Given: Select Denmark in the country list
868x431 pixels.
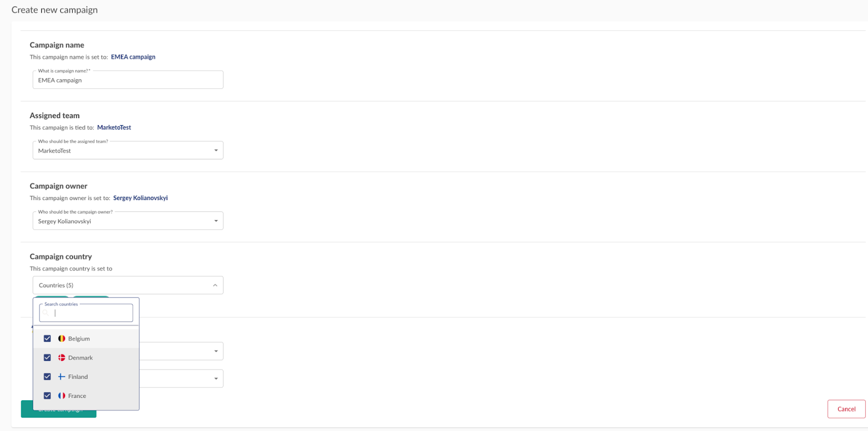Looking at the screenshot, I should click(x=86, y=358).
